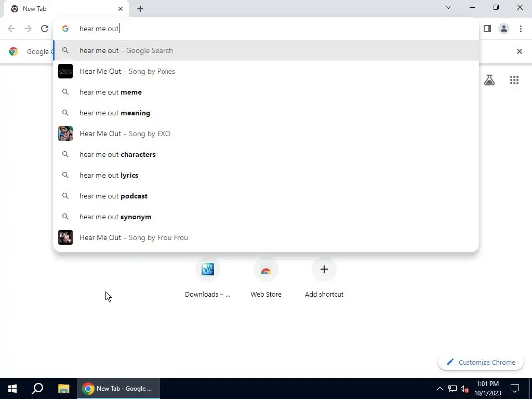Viewport: 532px width, 399px height.
Task: Click the browser back arrow
Action: pos(11,29)
